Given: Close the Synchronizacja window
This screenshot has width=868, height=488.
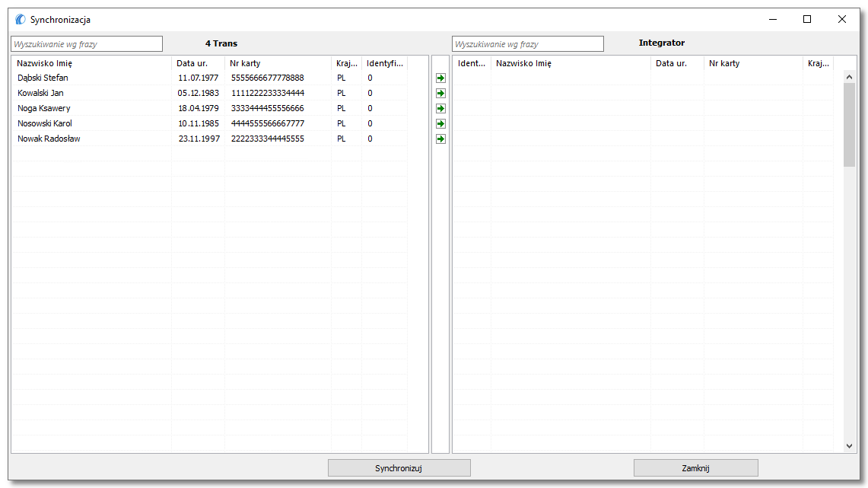Looking at the screenshot, I should [842, 19].
